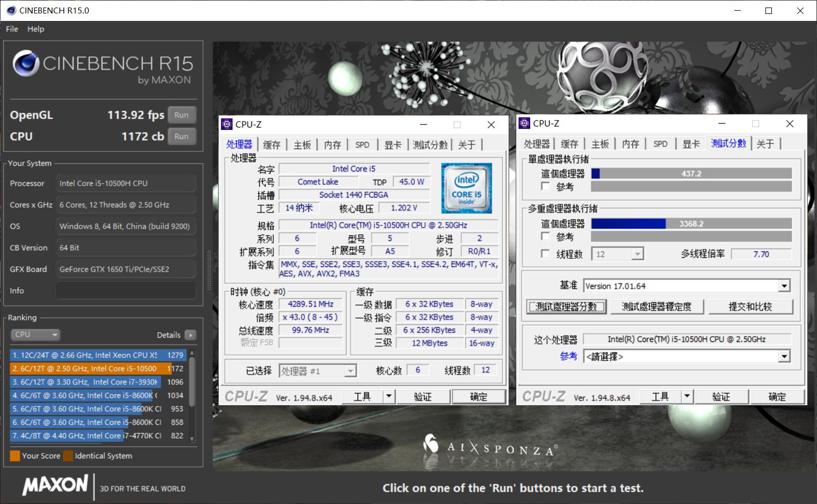The width and height of the screenshot is (817, 504).
Task: Open the <請選擇> reference processor dropdown
Action: point(785,356)
